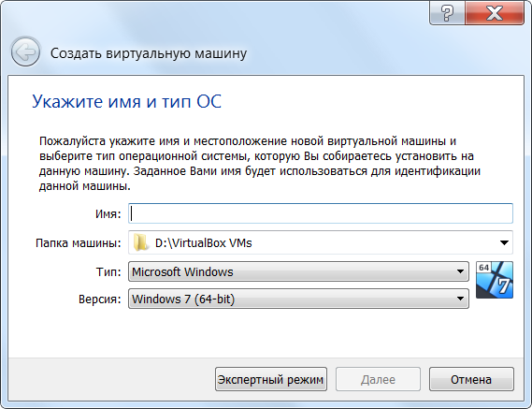Select the Microsoft Windows type combo box
Viewport: 532px width, 409px height.
pyautogui.click(x=298, y=271)
